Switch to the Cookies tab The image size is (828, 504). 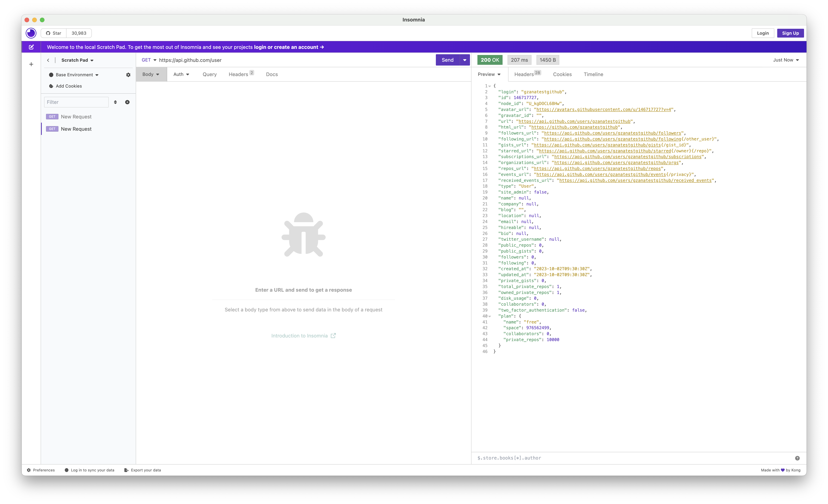[x=562, y=74]
